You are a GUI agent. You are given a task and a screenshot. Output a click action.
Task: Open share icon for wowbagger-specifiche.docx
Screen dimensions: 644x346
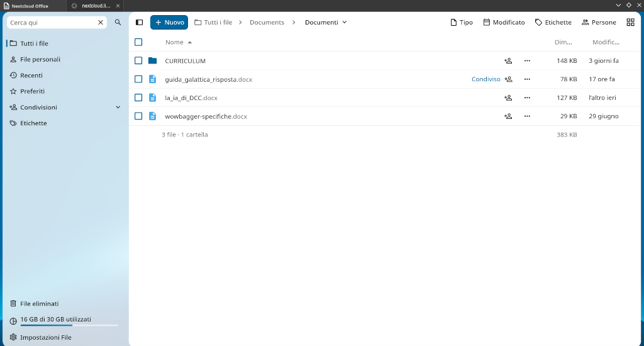point(508,116)
